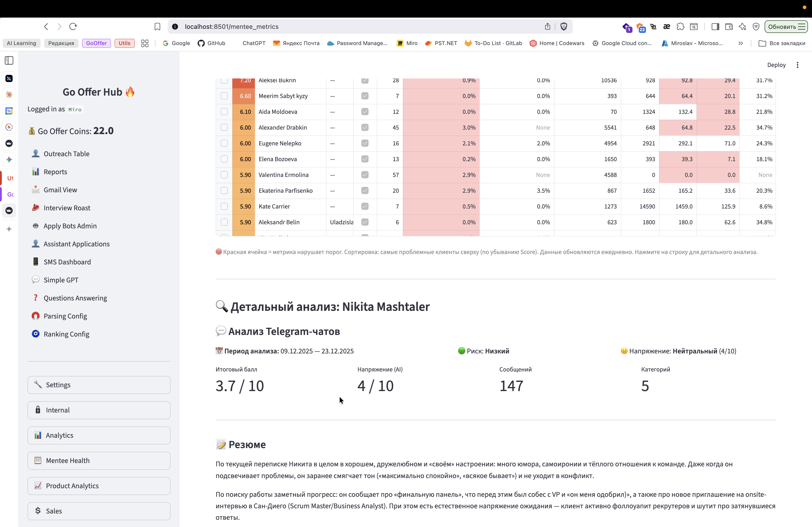Toggle the browser sidebar panel icon
812x527 pixels.
coord(715,27)
